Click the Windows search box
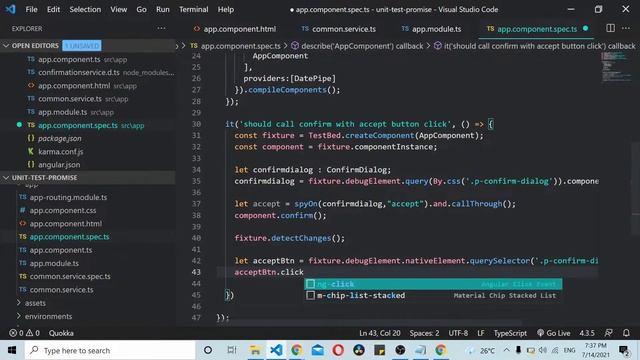 click(110, 350)
